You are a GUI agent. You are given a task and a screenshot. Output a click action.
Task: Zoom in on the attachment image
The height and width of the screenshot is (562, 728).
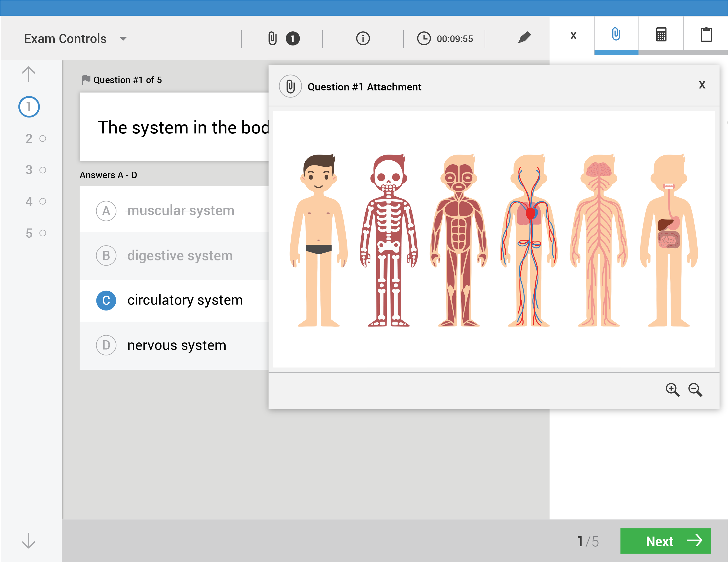673,390
